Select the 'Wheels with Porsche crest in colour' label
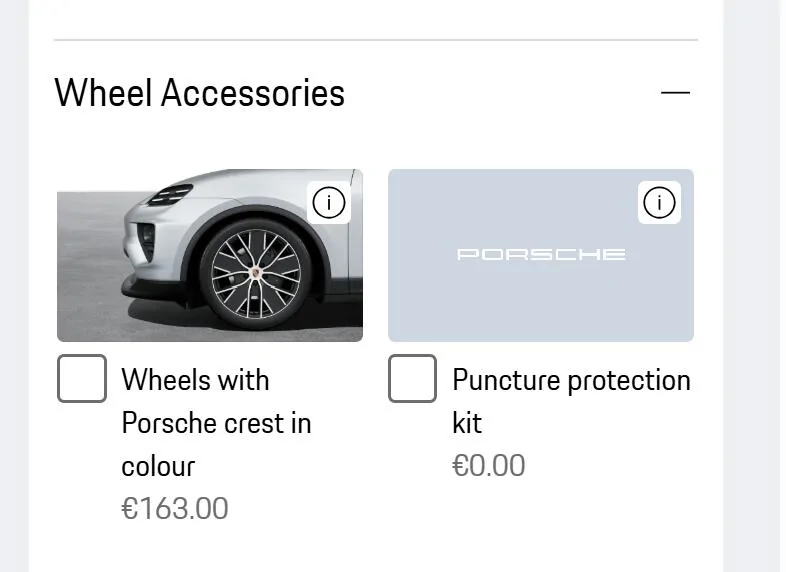786x572 pixels. click(215, 422)
